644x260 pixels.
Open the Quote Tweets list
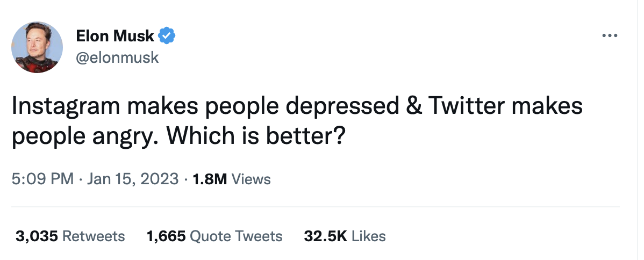[x=237, y=236]
